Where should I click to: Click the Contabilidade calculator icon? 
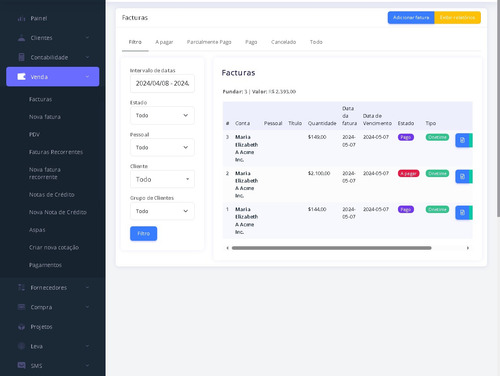[x=21, y=57]
